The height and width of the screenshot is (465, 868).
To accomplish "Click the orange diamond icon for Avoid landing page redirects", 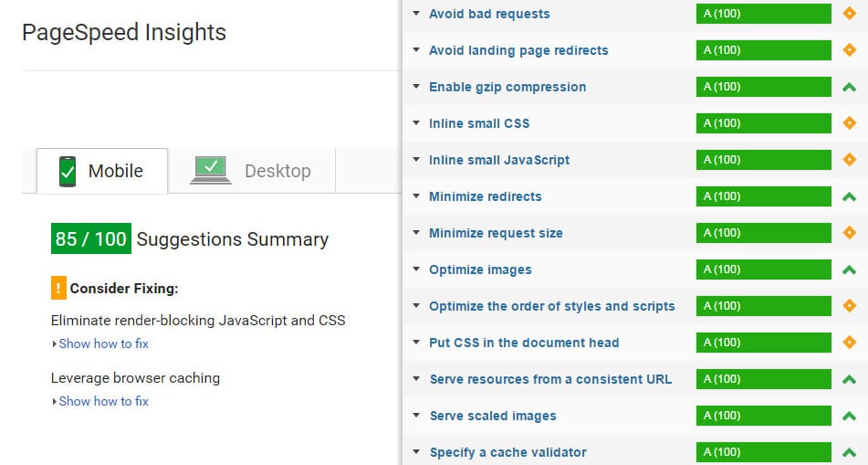I will pyautogui.click(x=849, y=50).
